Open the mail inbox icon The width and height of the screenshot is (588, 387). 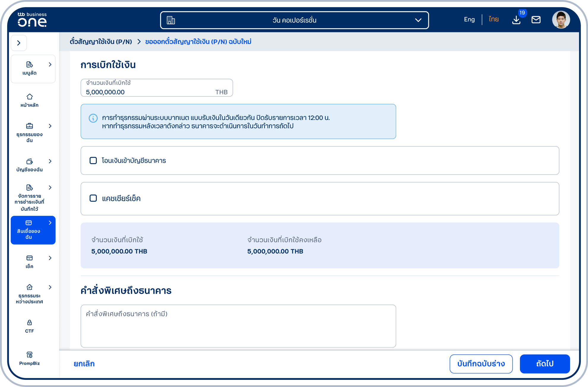[x=536, y=20]
